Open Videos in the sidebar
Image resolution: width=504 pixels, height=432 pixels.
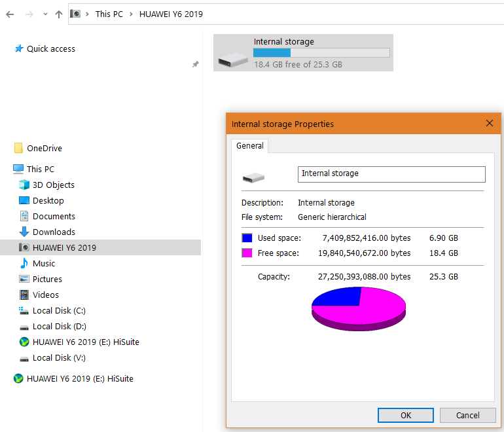point(46,295)
